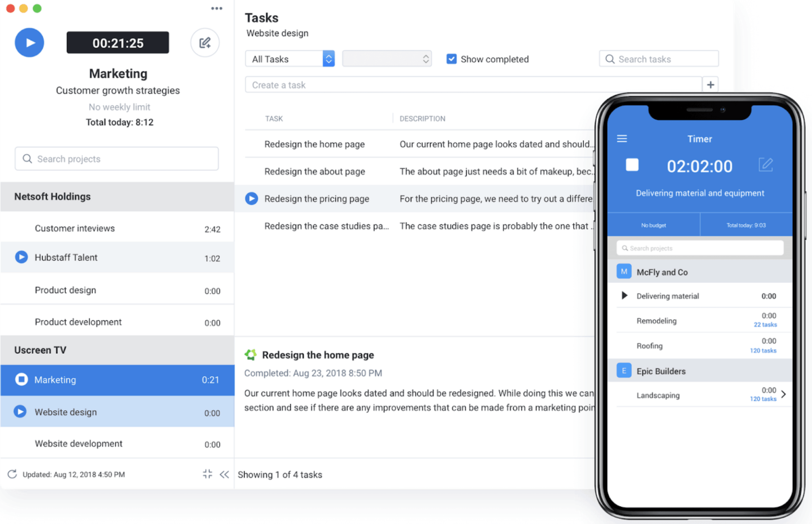The width and height of the screenshot is (812, 524).
Task: Click the Showing 1 of 4 tasks status
Action: pyautogui.click(x=280, y=475)
